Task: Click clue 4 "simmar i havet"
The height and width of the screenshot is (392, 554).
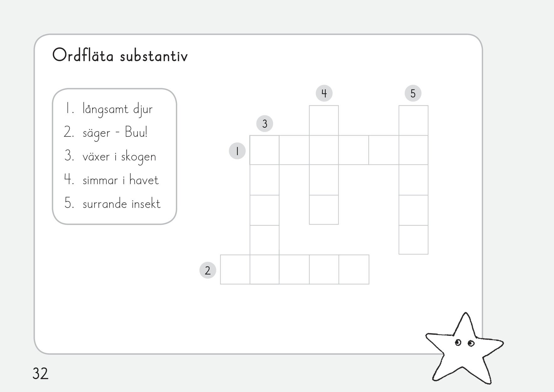Action: click(120, 180)
